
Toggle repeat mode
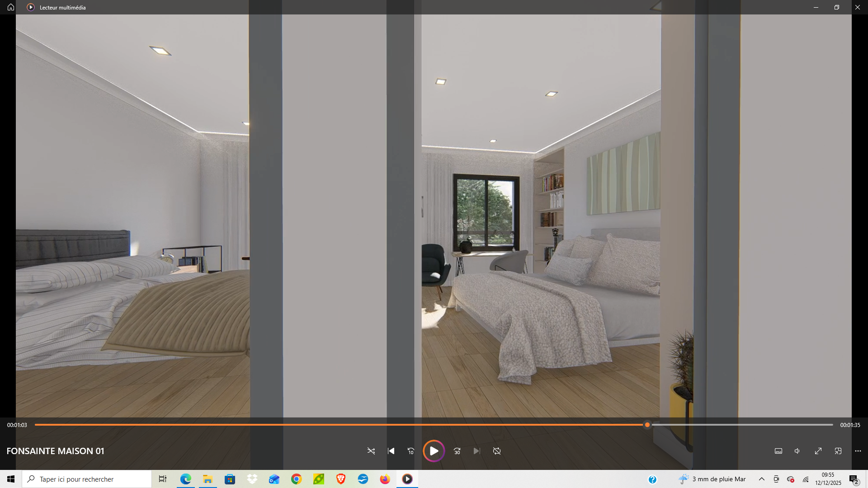[x=497, y=451]
